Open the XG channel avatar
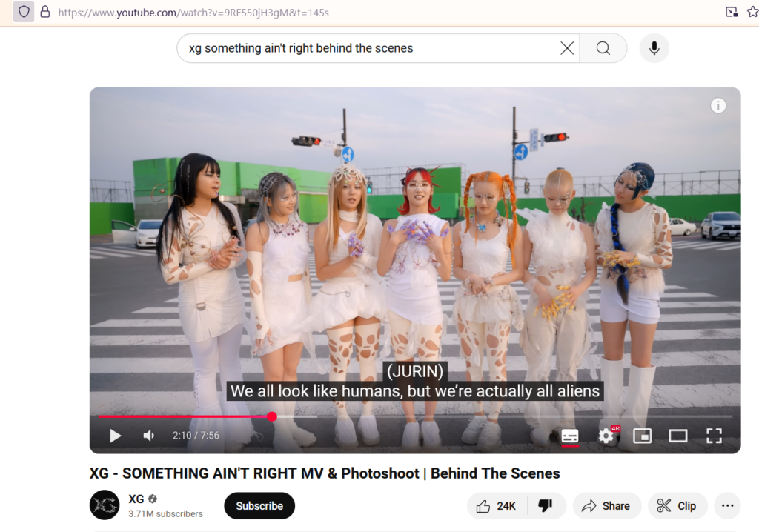759x532 pixels. pos(105,505)
